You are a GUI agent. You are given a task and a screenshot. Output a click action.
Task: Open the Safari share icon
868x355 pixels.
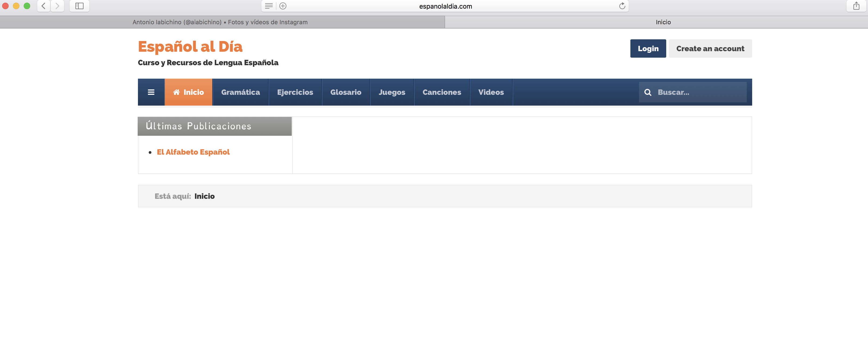pos(856,6)
